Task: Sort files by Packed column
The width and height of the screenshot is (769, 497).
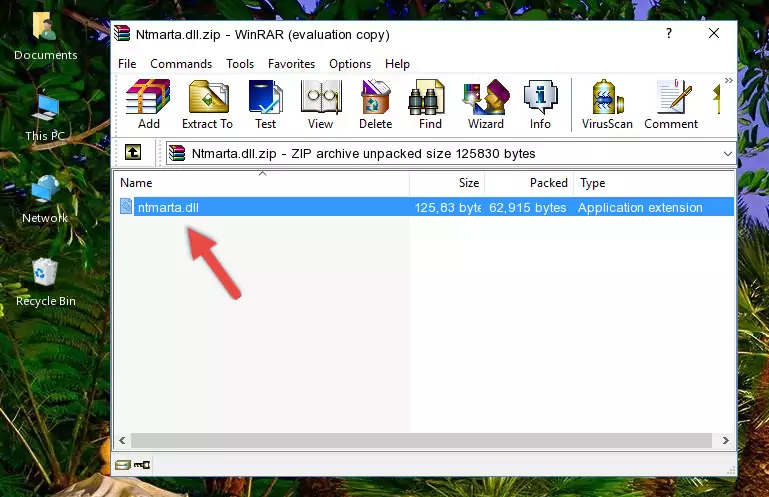Action: [529, 183]
